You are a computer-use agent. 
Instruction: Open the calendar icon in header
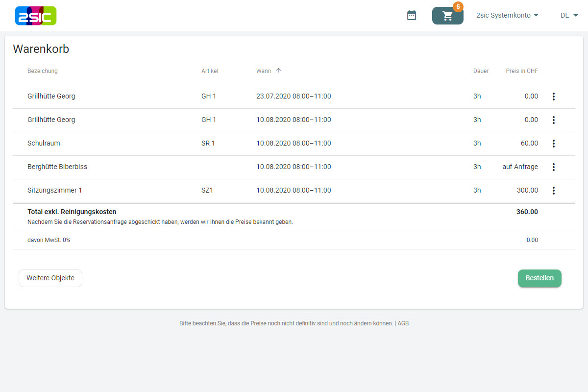[x=412, y=16]
